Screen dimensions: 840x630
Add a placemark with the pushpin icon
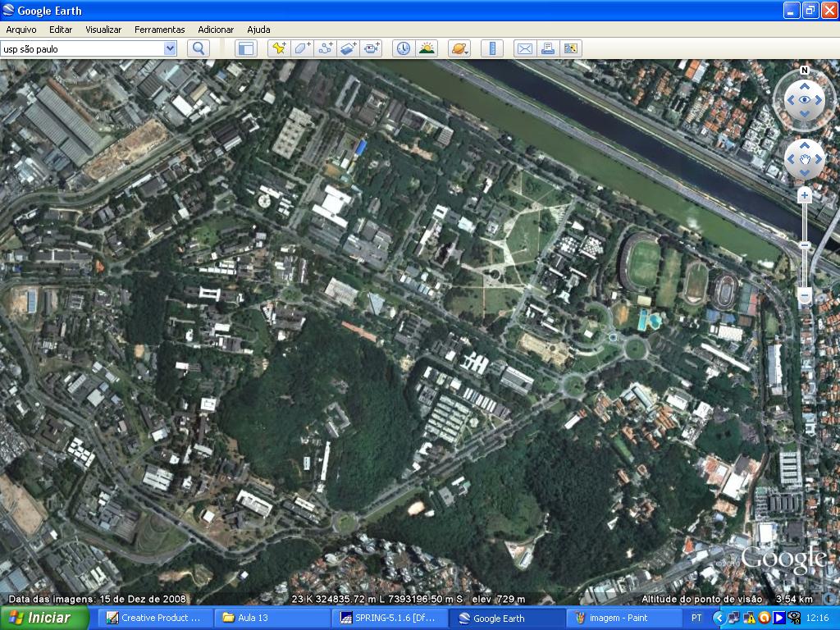point(279,48)
